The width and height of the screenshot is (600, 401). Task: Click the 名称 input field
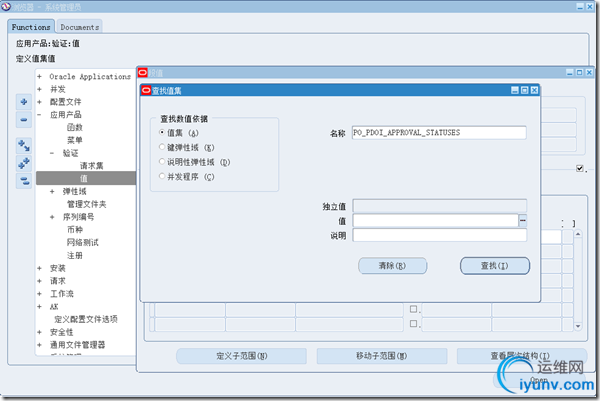pos(439,132)
